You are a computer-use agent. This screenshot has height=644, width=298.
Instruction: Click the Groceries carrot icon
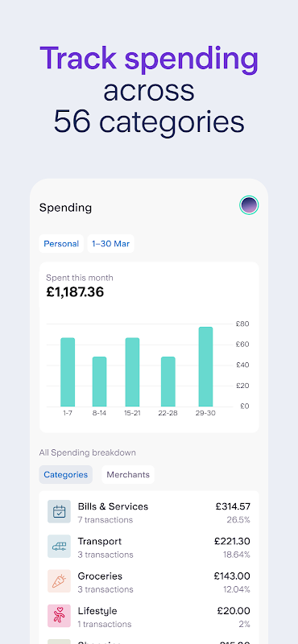[x=59, y=580]
